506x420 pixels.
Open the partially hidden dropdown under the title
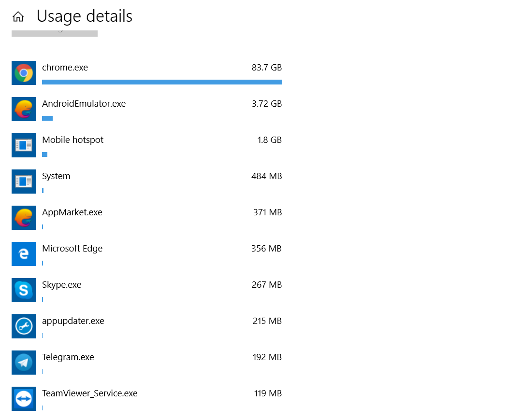pos(55,33)
